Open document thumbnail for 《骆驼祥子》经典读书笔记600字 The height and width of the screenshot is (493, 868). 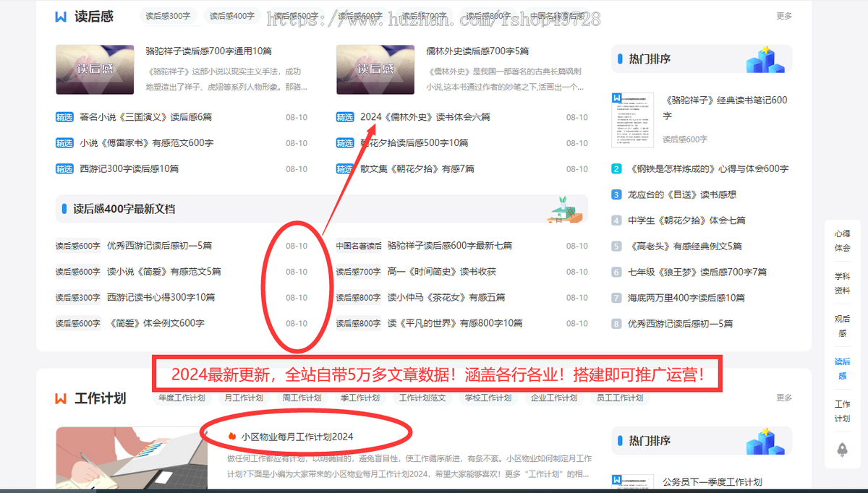pyautogui.click(x=632, y=120)
